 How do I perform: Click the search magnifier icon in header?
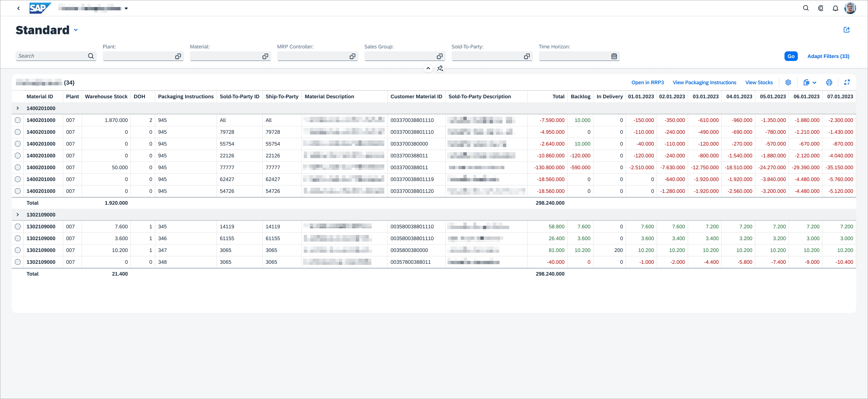[806, 8]
